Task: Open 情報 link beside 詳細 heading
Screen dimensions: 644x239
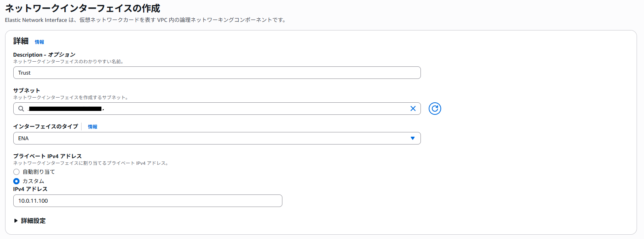Action: pyautogui.click(x=39, y=42)
